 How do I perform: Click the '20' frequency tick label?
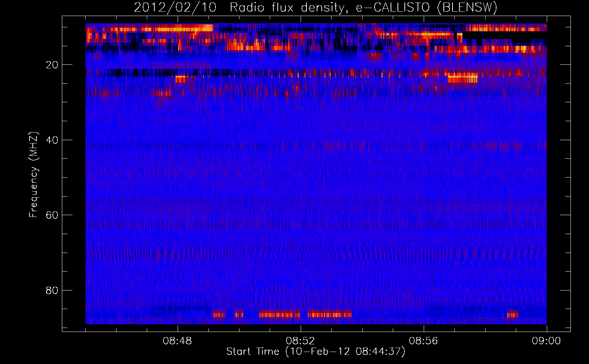point(52,65)
